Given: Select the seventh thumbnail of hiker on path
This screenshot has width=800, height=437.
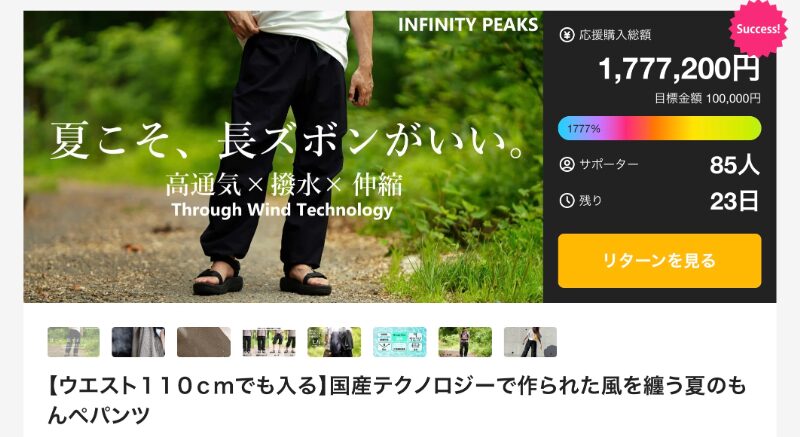Looking at the screenshot, I should click(x=465, y=342).
